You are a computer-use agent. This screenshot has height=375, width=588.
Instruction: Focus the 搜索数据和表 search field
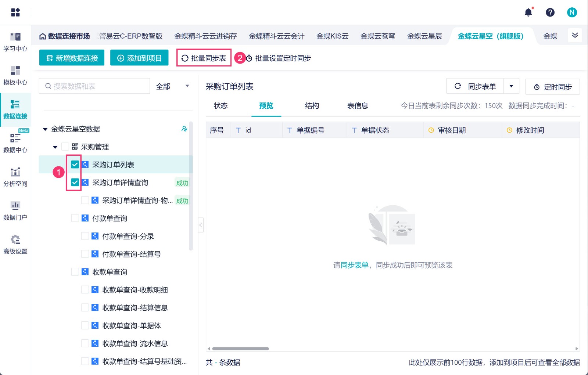point(94,86)
